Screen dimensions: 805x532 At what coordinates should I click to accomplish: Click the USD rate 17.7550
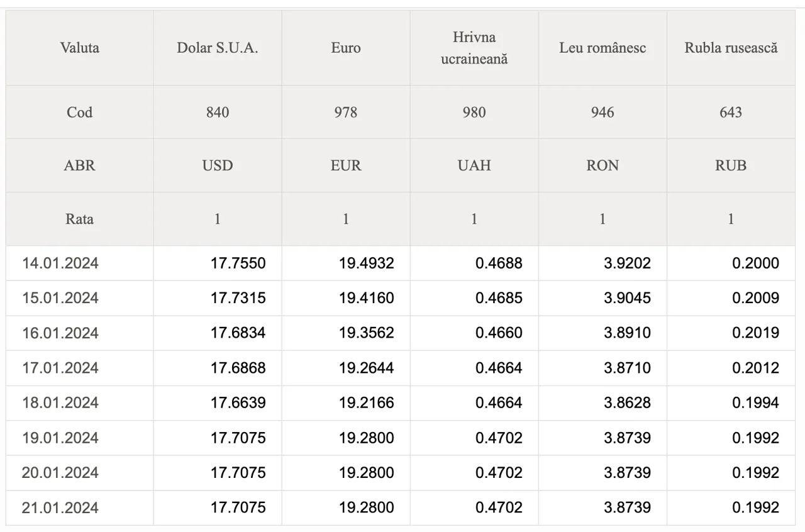238,263
